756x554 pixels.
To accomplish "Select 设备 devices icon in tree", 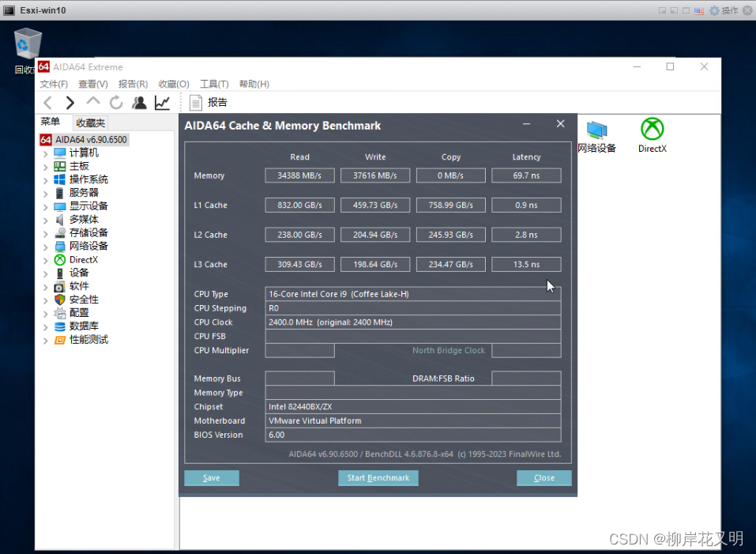I will [60, 273].
